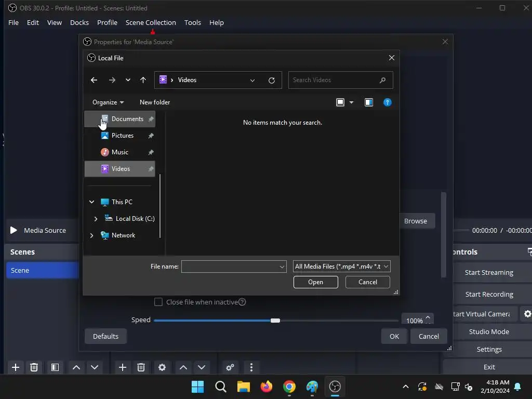
Task: Open the Tools menu
Action: 192,22
